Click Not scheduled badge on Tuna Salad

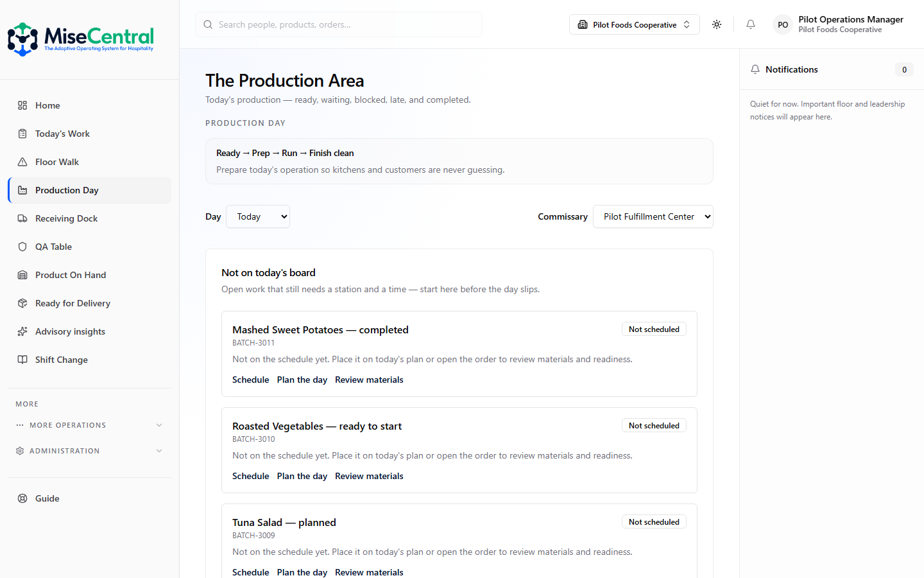coord(654,521)
